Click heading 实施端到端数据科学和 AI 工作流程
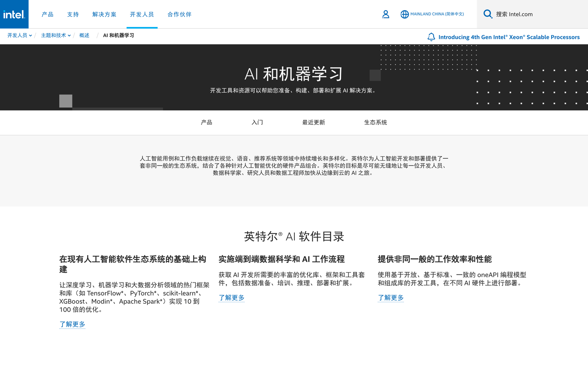588x368 pixels. click(282, 259)
